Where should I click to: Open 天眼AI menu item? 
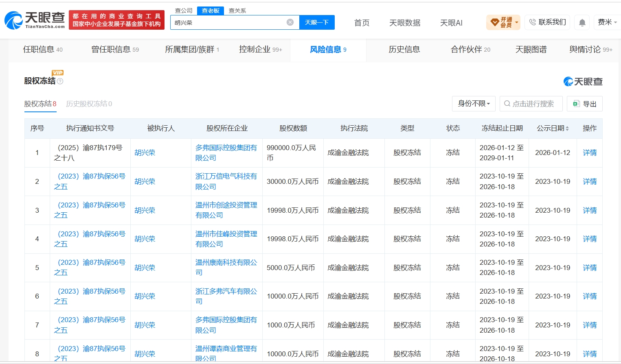click(x=451, y=23)
